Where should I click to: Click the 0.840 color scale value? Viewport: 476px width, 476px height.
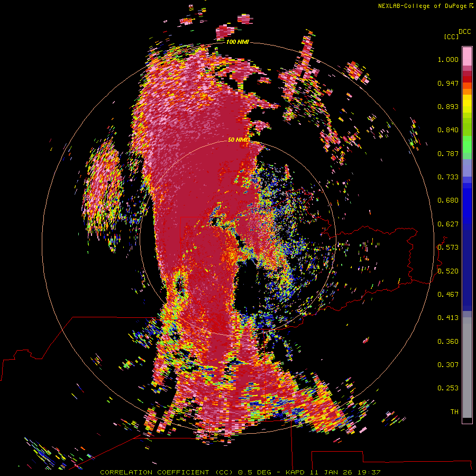[x=448, y=130]
